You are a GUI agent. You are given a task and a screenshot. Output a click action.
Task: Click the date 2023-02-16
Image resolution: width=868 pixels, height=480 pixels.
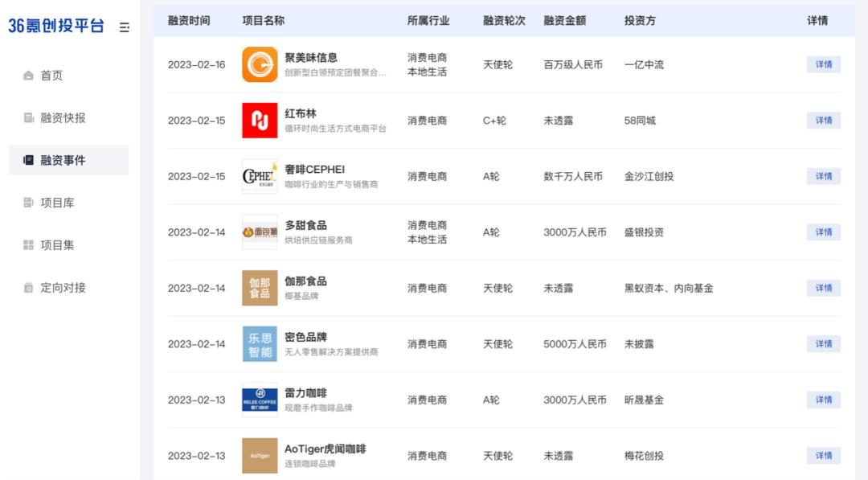tap(197, 65)
